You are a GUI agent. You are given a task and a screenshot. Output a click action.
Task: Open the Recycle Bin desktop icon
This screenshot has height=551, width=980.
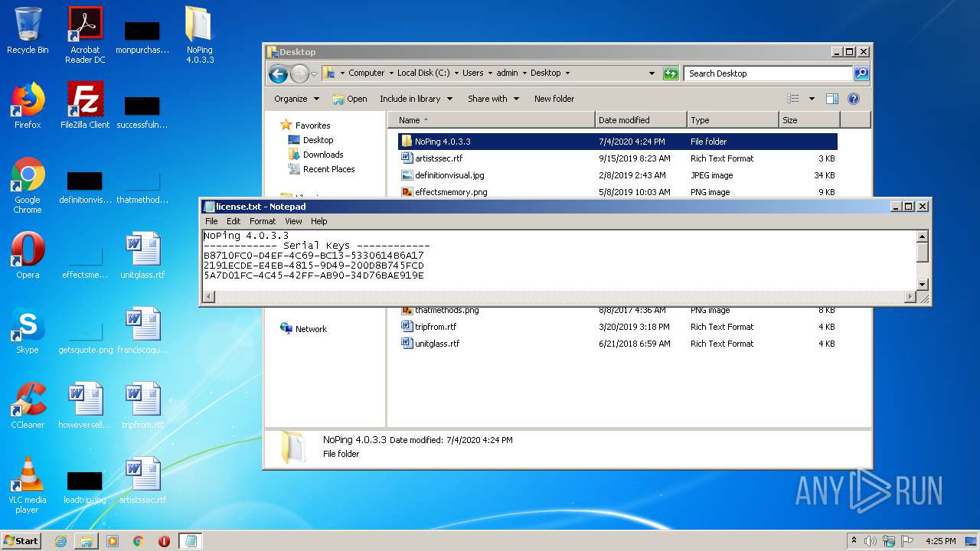(28, 31)
